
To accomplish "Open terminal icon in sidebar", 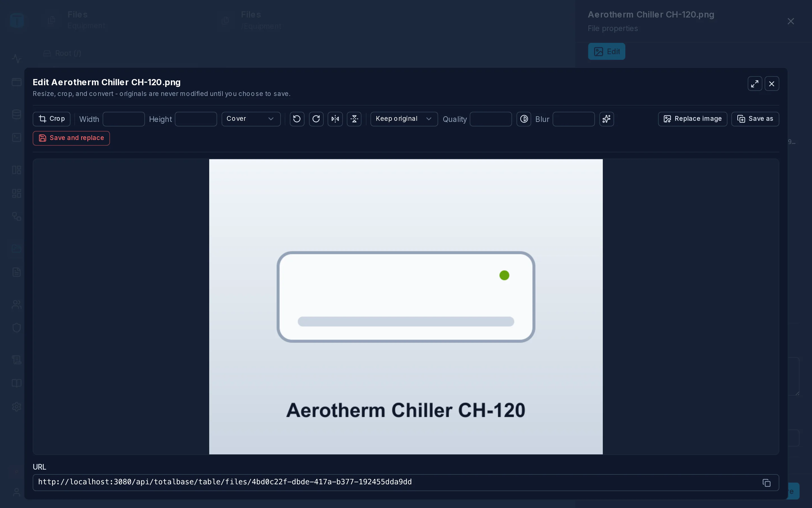I will tap(16, 137).
